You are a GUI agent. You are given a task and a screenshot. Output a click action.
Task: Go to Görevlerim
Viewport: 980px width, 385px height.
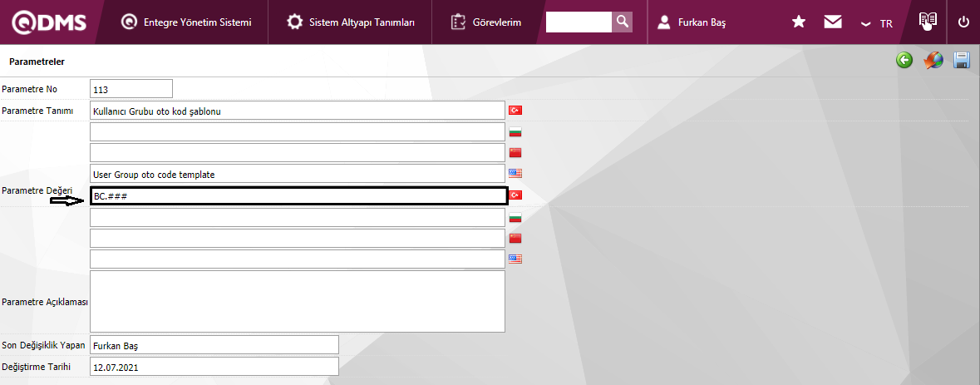486,22
